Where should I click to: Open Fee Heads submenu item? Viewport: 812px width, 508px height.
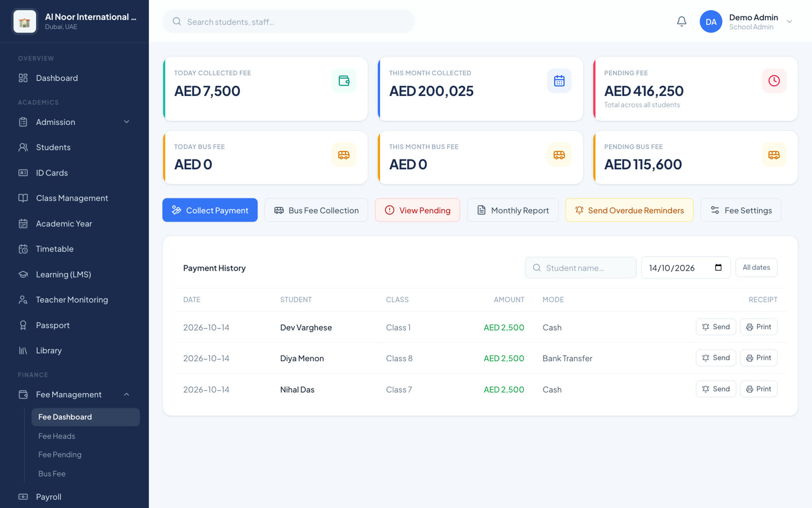(x=85, y=436)
